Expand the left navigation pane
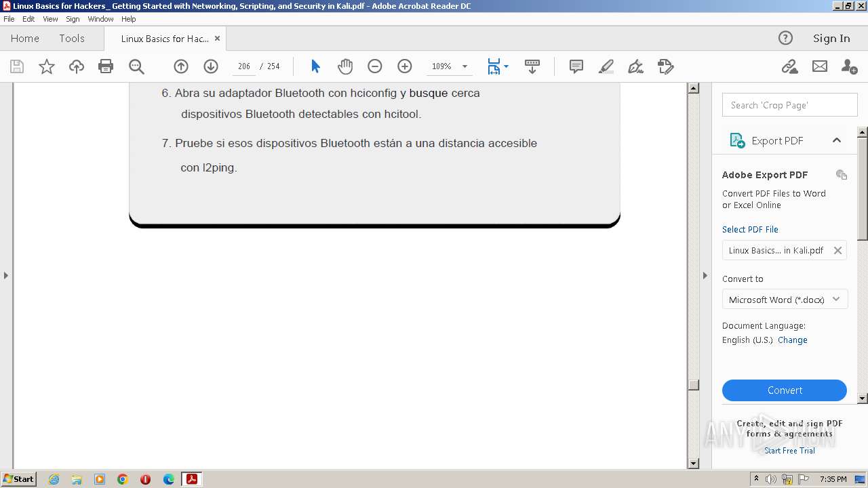Viewport: 868px width, 488px height. coord(6,275)
